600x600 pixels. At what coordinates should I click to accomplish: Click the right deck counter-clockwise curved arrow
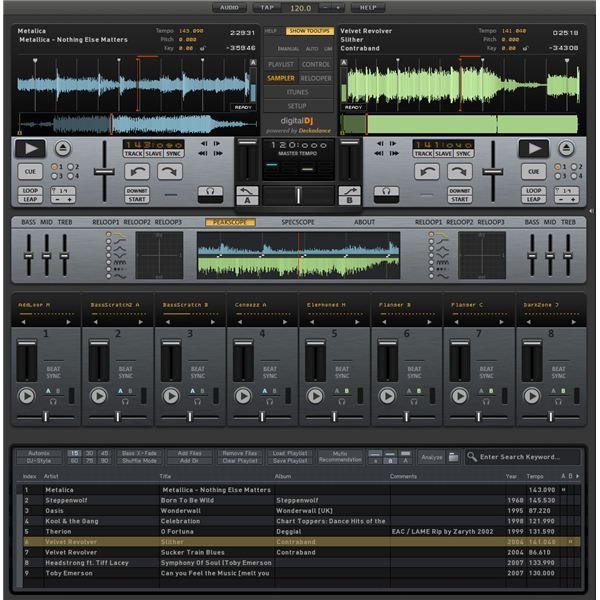[x=427, y=172]
